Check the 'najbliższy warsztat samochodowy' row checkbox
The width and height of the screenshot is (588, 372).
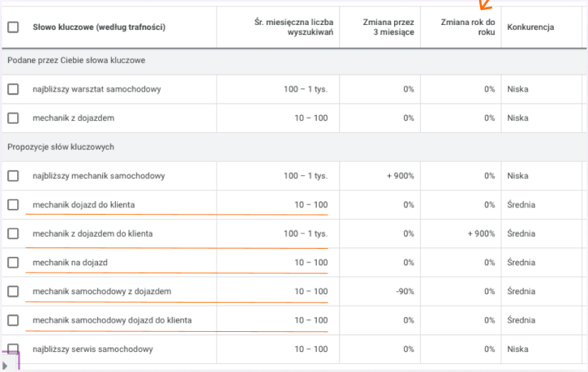click(13, 89)
